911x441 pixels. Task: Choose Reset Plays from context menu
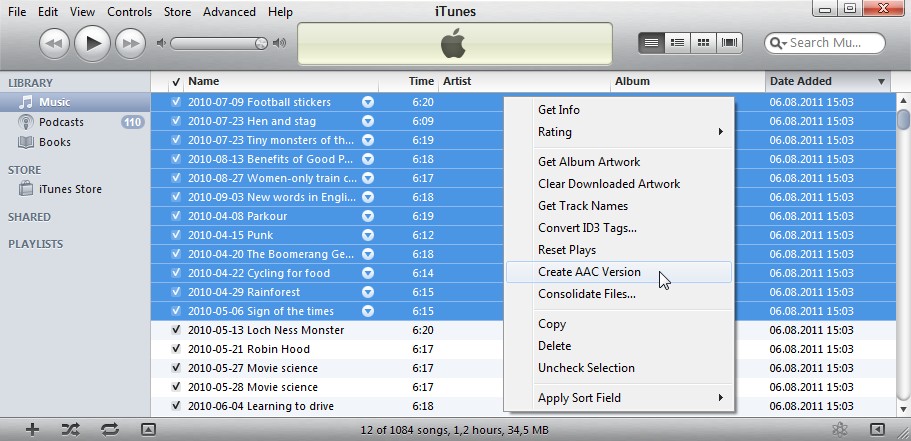[x=619, y=250]
